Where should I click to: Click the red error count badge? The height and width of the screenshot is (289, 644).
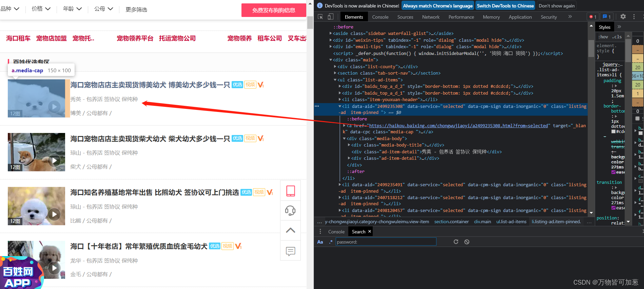pyautogui.click(x=593, y=17)
